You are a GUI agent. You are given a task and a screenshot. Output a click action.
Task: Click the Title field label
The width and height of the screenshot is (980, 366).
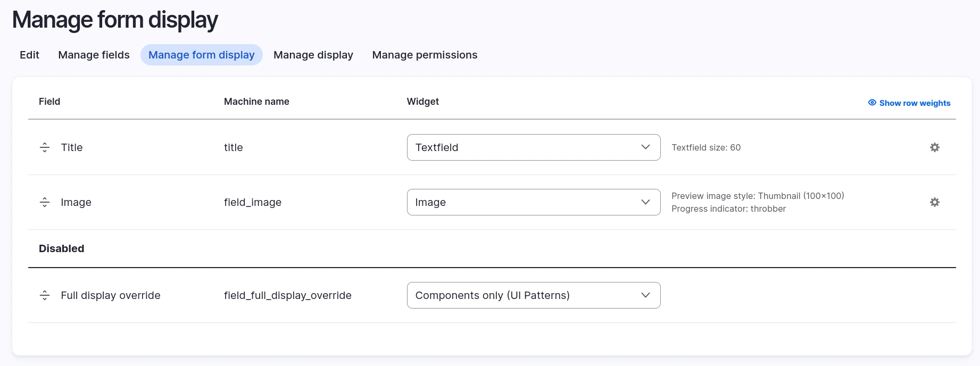tap(72, 147)
